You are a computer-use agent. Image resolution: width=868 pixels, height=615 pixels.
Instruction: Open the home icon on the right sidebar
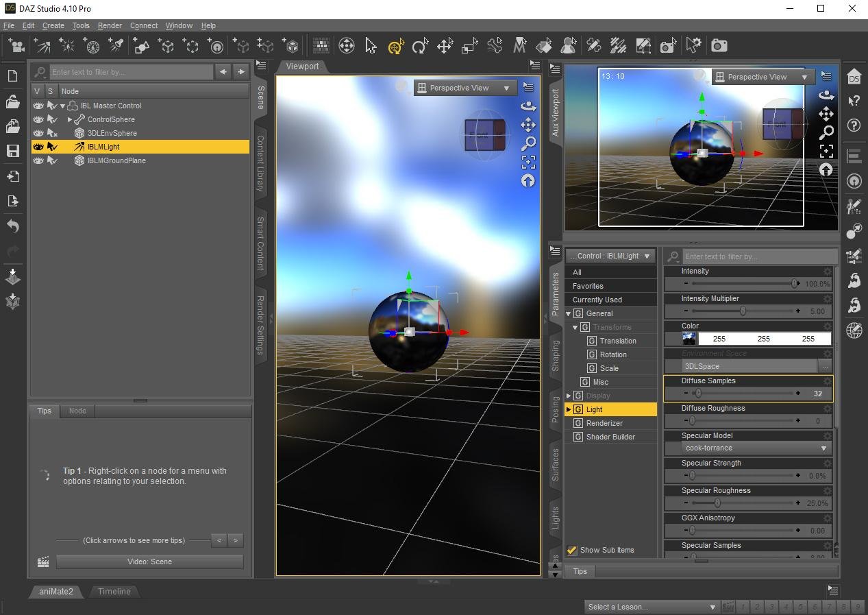[854, 76]
